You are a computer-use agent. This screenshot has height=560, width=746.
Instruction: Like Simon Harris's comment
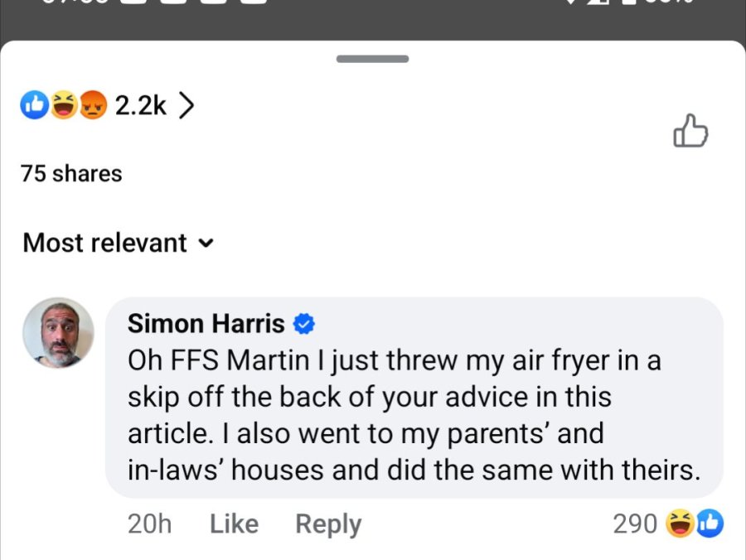click(234, 524)
